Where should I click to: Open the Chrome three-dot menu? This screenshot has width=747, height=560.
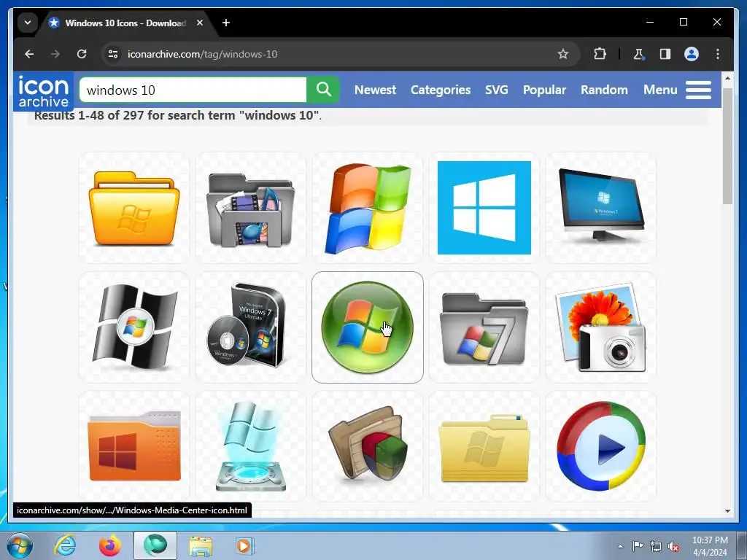coord(718,54)
